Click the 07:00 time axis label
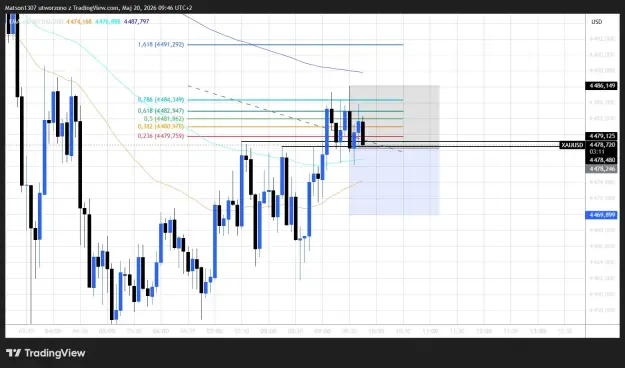The width and height of the screenshot is (625, 368). pyautogui.click(x=214, y=331)
